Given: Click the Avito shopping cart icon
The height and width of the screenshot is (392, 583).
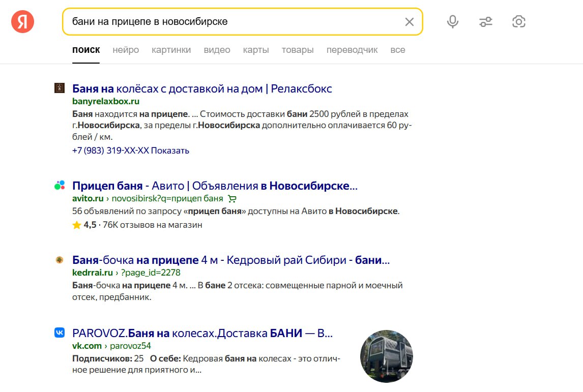Looking at the screenshot, I should pyautogui.click(x=232, y=198).
